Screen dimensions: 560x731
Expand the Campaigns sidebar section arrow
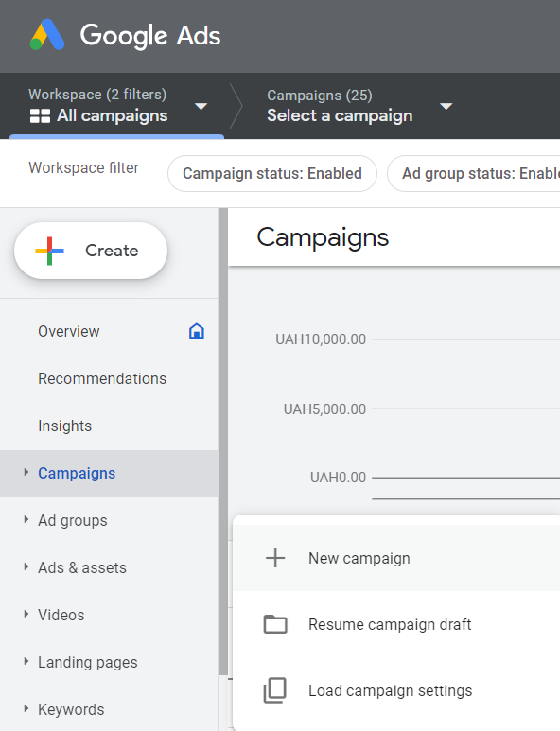coord(26,473)
